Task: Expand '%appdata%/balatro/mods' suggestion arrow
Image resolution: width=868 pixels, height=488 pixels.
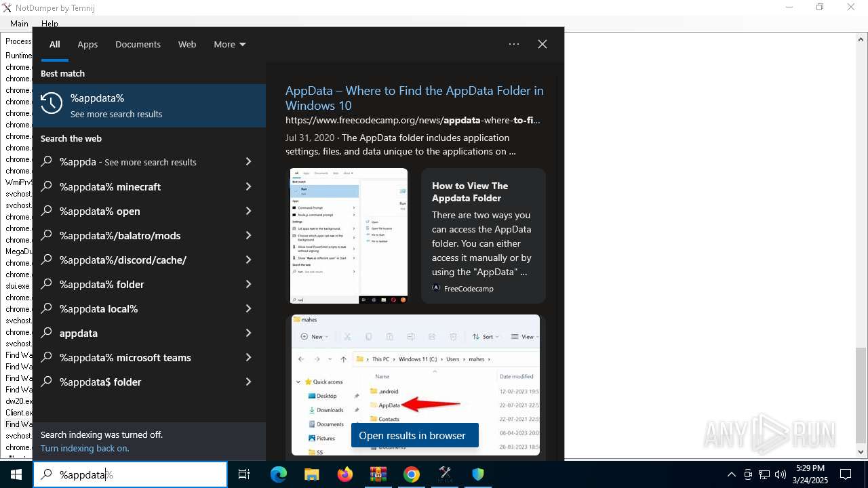Action: click(x=248, y=235)
